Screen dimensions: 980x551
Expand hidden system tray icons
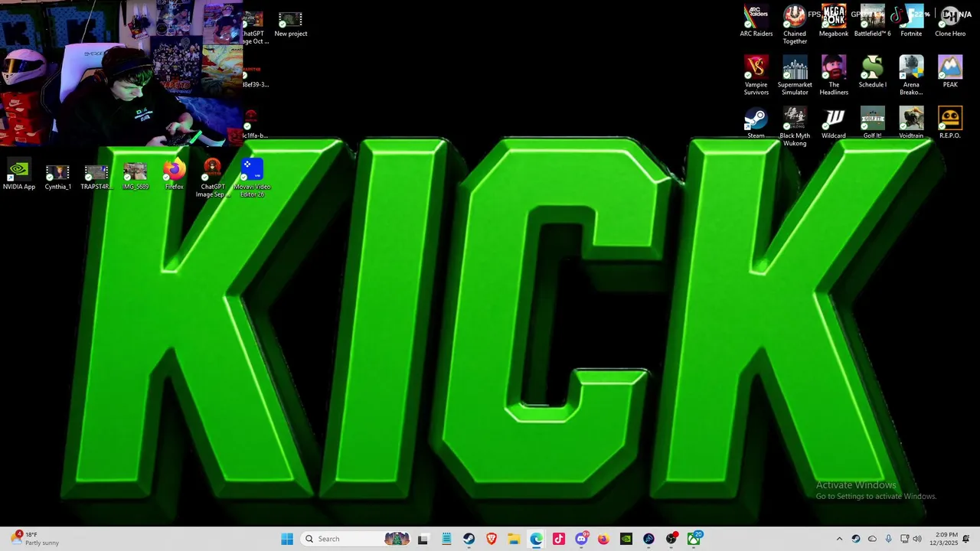click(839, 539)
